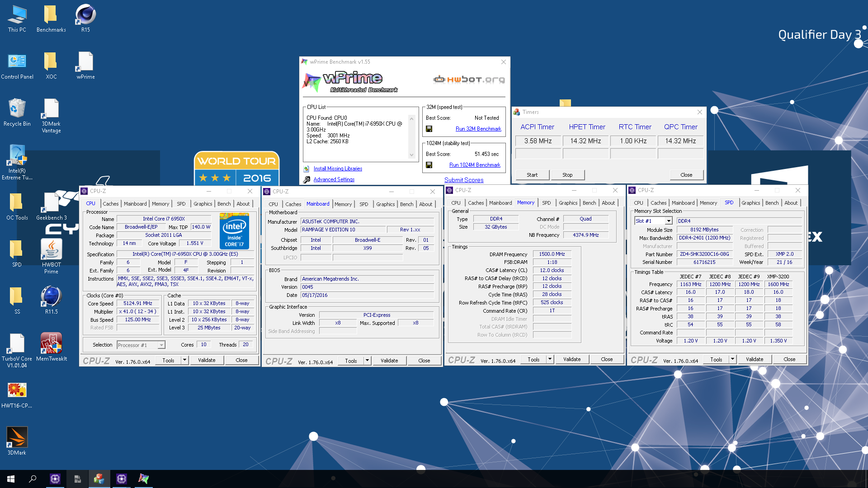
Task: Open Bench tab in first CPU-Z window
Action: pyautogui.click(x=224, y=204)
